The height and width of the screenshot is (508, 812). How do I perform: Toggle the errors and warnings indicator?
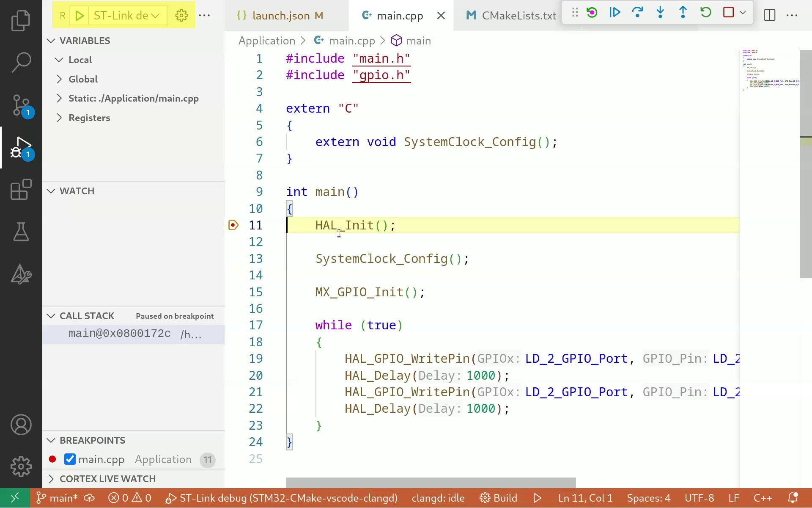point(129,498)
